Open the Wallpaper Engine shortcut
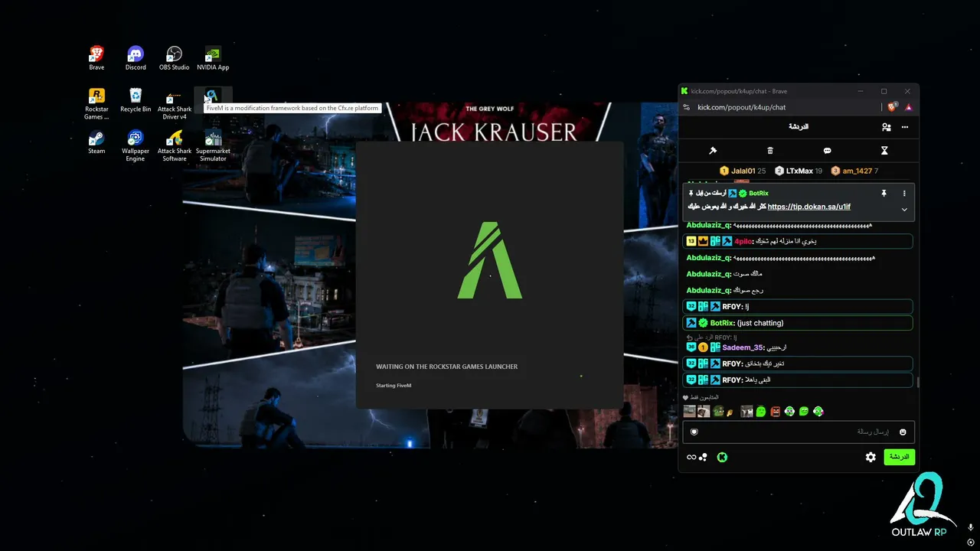The width and height of the screenshot is (980, 551). pyautogui.click(x=136, y=145)
